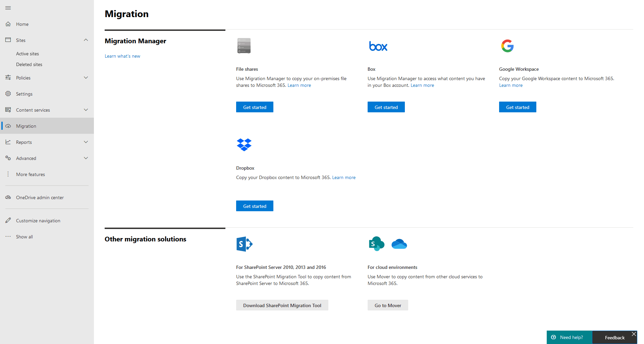Open Google Workspace Learn more link
The height and width of the screenshot is (344, 644).
[511, 85]
